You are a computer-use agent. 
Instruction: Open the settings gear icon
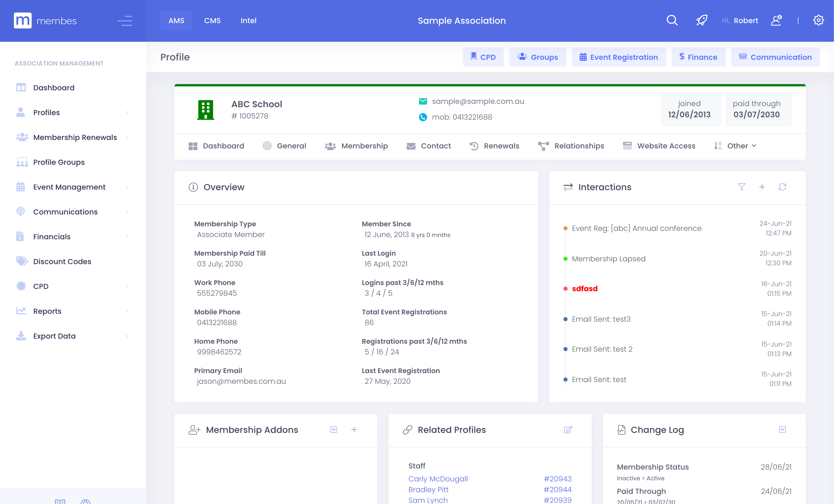tap(818, 20)
